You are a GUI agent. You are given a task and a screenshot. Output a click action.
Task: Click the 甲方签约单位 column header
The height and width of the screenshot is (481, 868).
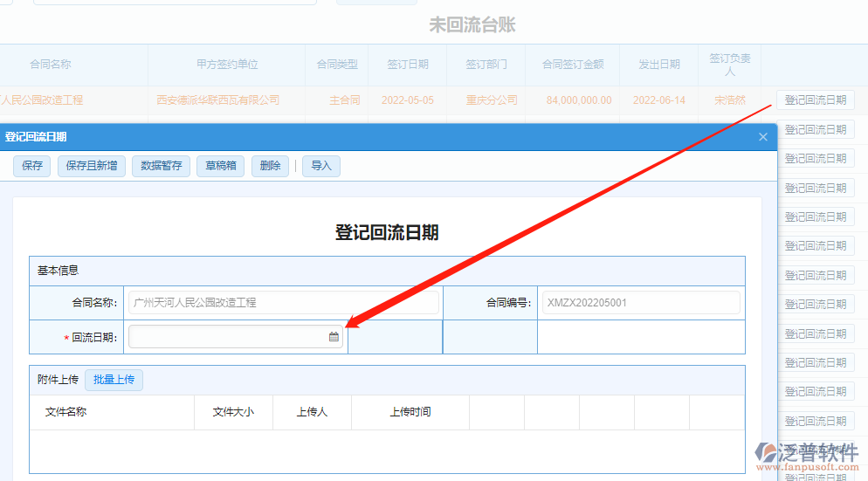click(x=227, y=65)
